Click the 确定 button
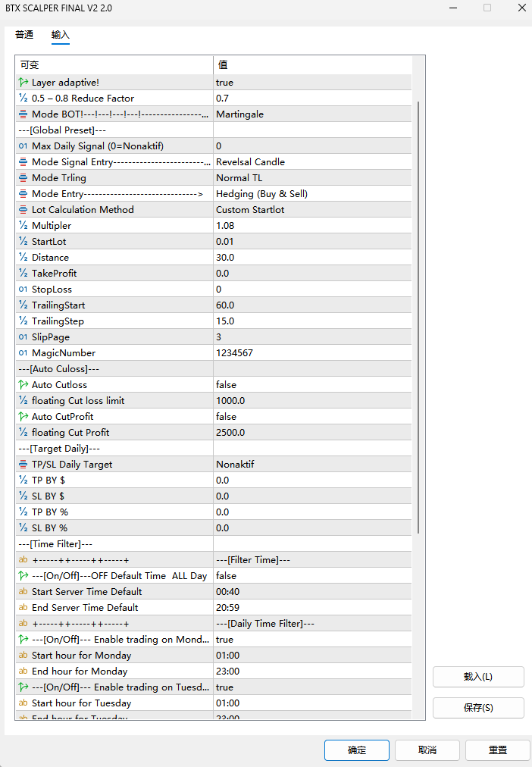Screen dimensions: 532x767 [356, 750]
